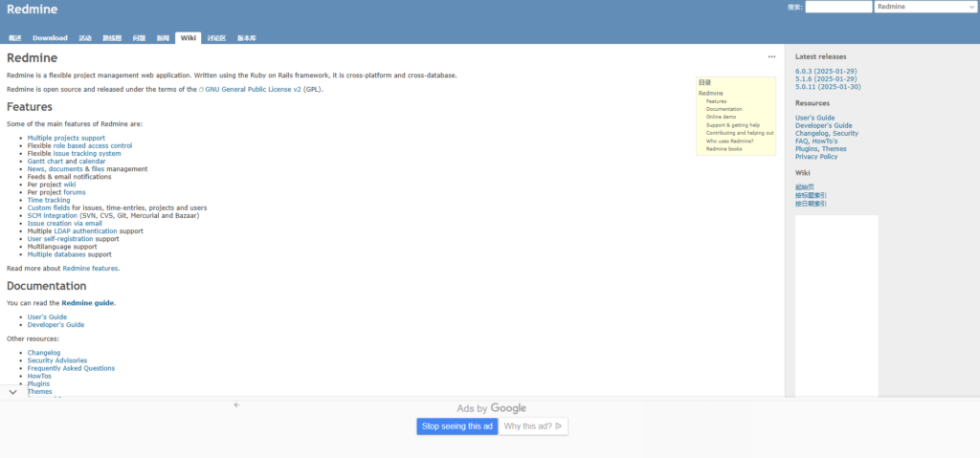Select the Wiki tab
The image size is (980, 458).
click(x=189, y=38)
